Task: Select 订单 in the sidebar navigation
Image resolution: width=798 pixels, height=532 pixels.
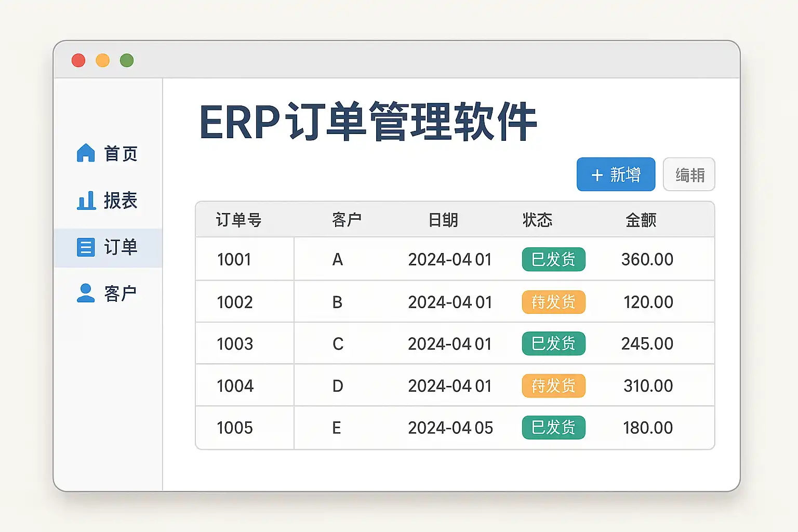Action: (x=108, y=248)
